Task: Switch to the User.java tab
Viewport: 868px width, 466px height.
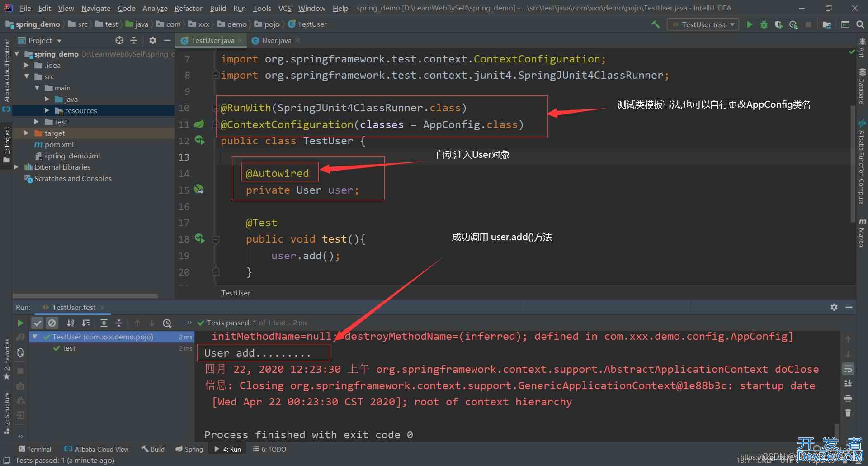Action: (x=277, y=40)
